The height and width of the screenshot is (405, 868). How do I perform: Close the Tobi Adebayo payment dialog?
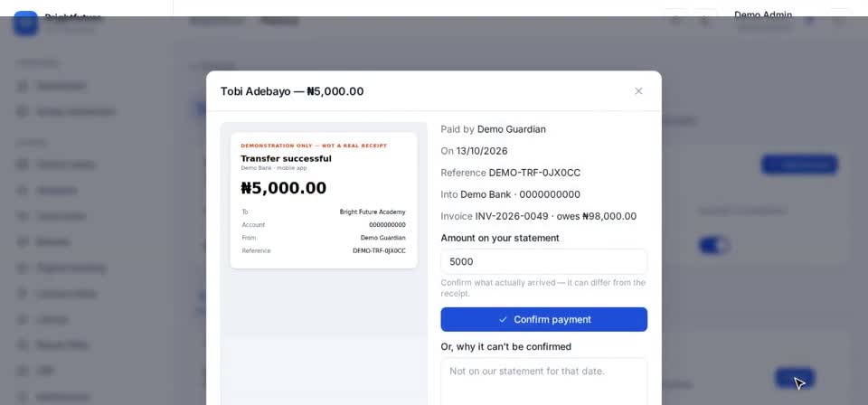click(x=638, y=91)
